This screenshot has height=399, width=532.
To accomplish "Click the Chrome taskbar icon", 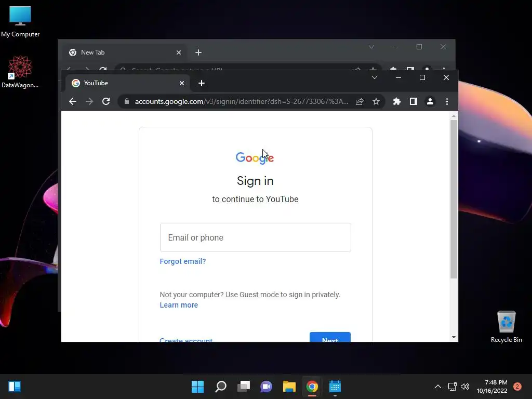I will coord(312,387).
